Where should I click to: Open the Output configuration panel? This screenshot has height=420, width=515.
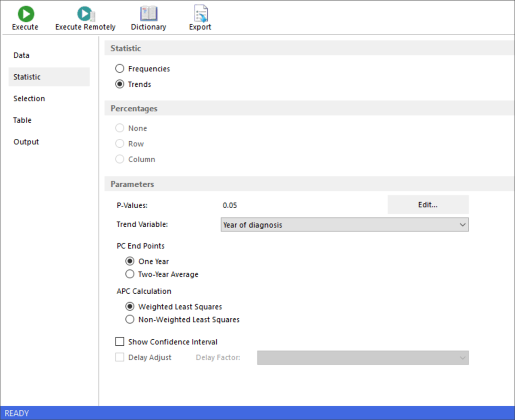pos(26,141)
